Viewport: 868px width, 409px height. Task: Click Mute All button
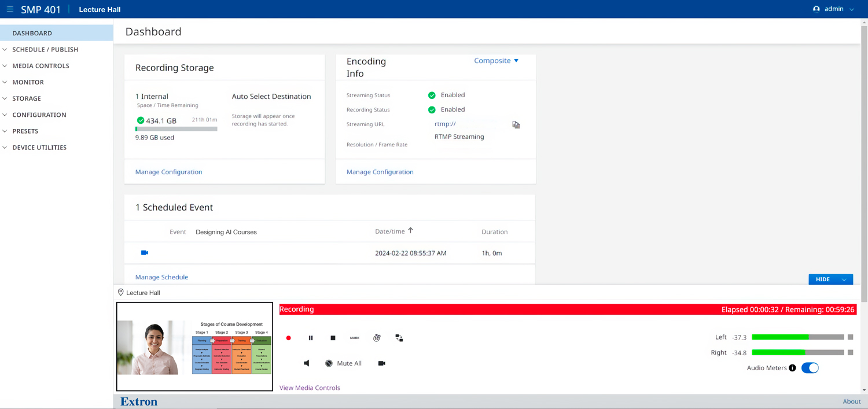(x=343, y=363)
